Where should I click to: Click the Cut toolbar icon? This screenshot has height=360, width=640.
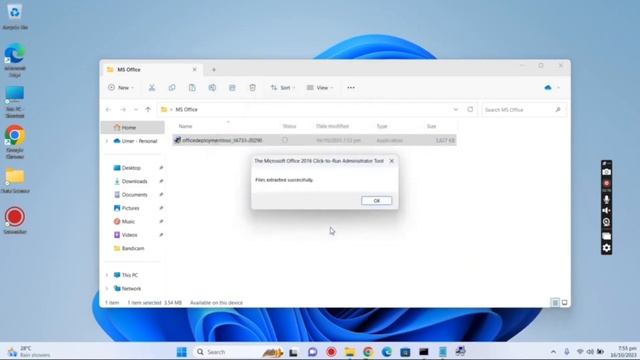(x=151, y=88)
